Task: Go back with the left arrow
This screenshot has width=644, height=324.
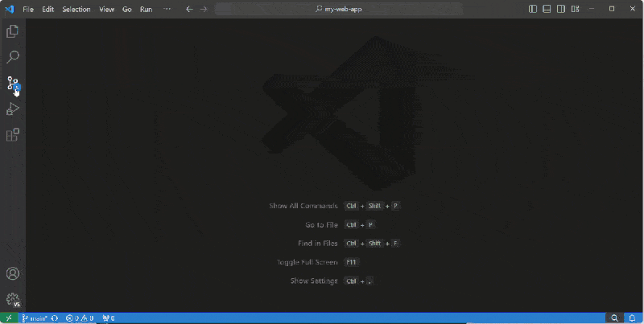Action: pyautogui.click(x=189, y=9)
